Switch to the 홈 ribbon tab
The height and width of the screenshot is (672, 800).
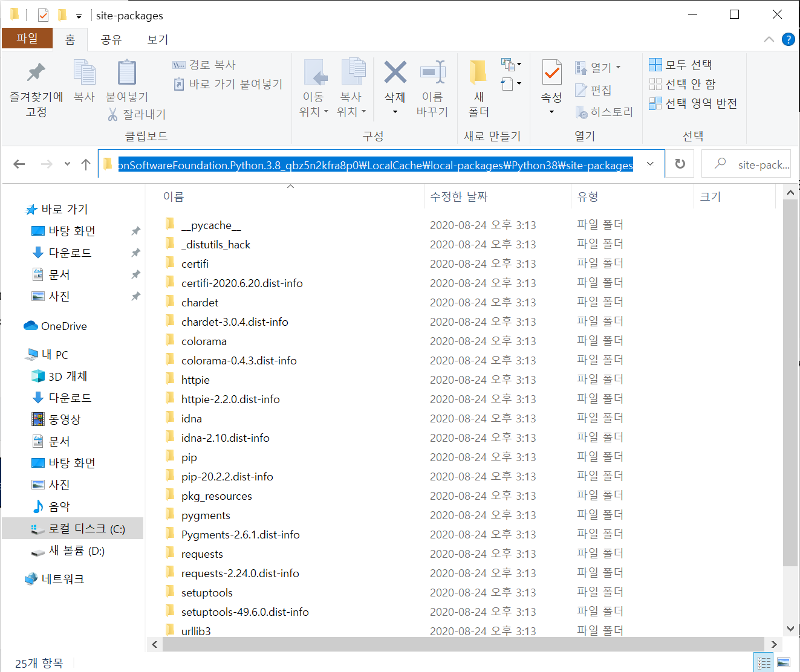(70, 39)
